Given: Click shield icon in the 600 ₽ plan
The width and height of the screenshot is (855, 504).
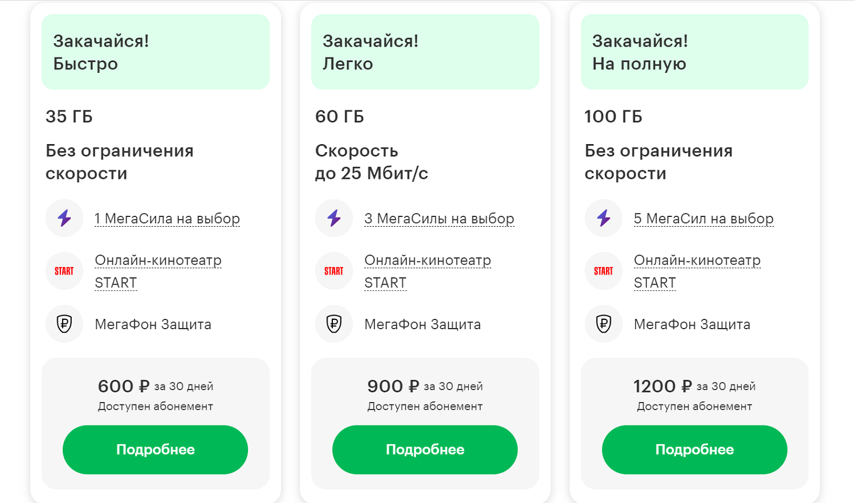Looking at the screenshot, I should (x=64, y=324).
